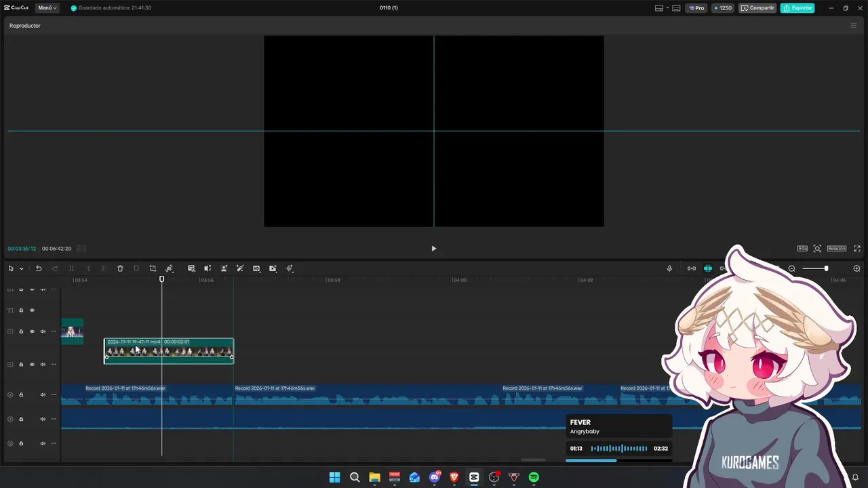Mute the track holding the selected mp4 clip
Viewport: 868px width, 488px height.
click(43, 365)
